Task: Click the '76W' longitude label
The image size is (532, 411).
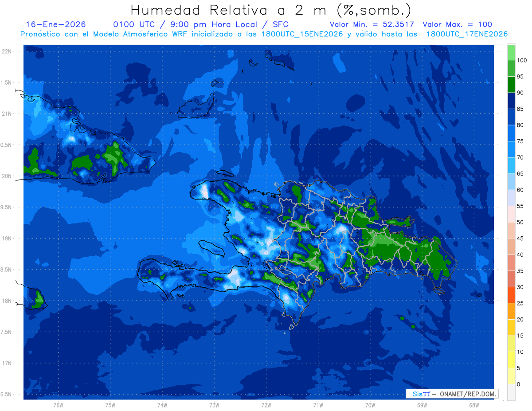Action: tap(58, 405)
